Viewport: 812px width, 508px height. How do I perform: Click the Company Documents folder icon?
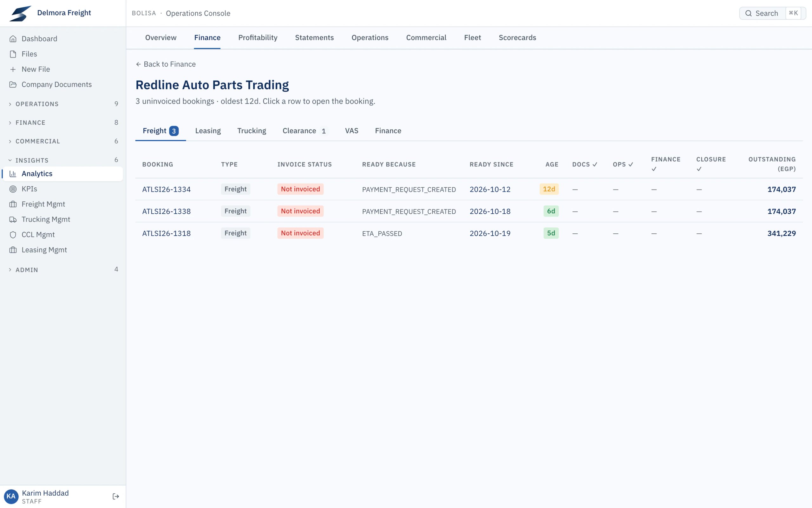[x=13, y=84]
